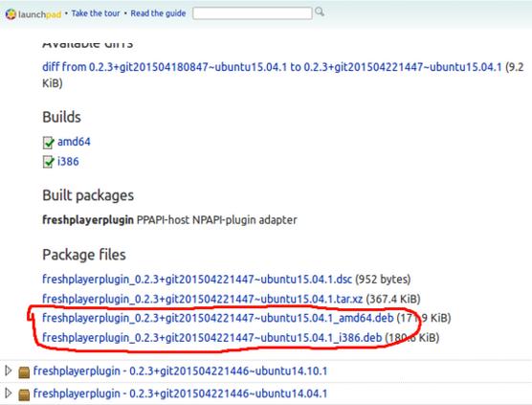
Task: Click the Builds heading
Action: [62, 117]
